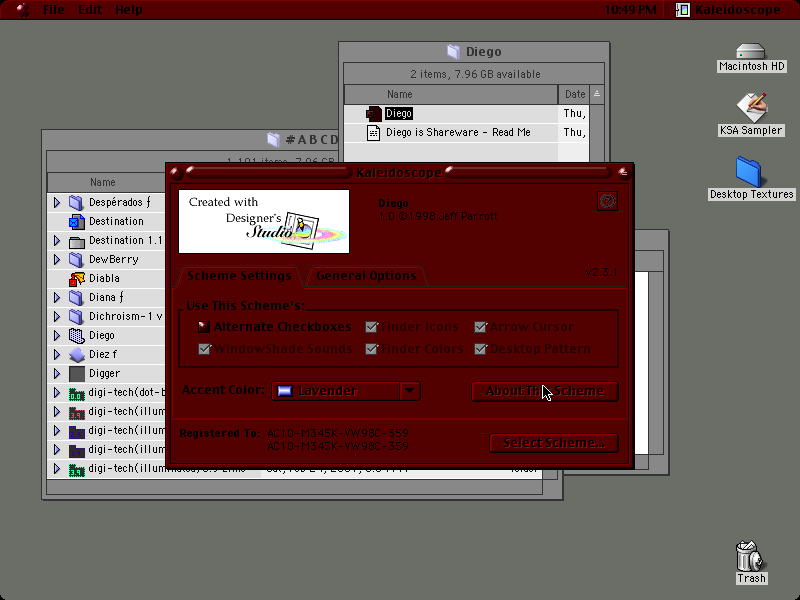Click the "1.0 ©1998 Jeff Parrott" text
The width and height of the screenshot is (800, 600).
(x=438, y=216)
